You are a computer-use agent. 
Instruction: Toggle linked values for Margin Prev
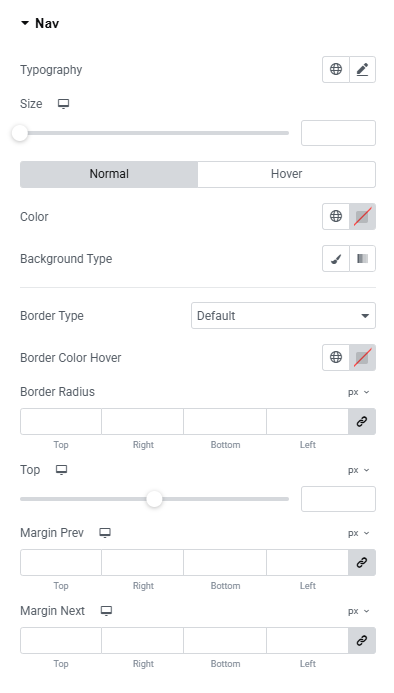(362, 563)
